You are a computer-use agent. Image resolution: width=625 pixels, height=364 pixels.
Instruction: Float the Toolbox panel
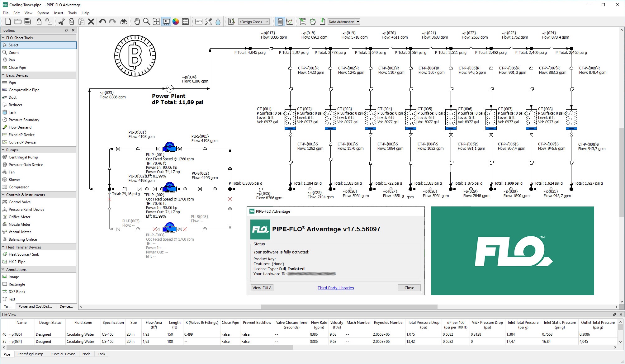click(66, 30)
